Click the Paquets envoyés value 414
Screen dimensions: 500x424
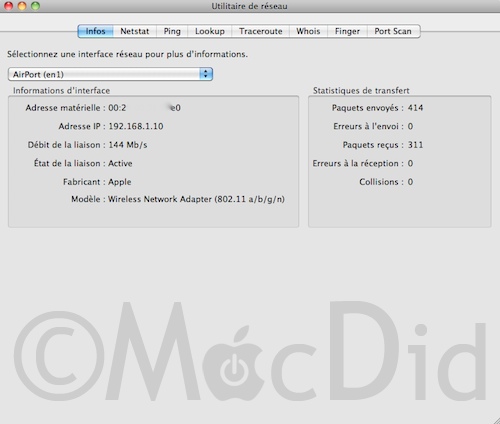tap(415, 108)
